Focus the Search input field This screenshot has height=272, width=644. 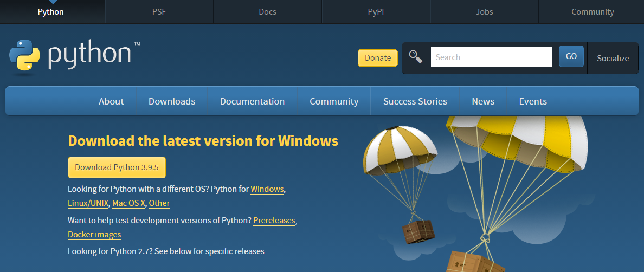click(x=492, y=57)
